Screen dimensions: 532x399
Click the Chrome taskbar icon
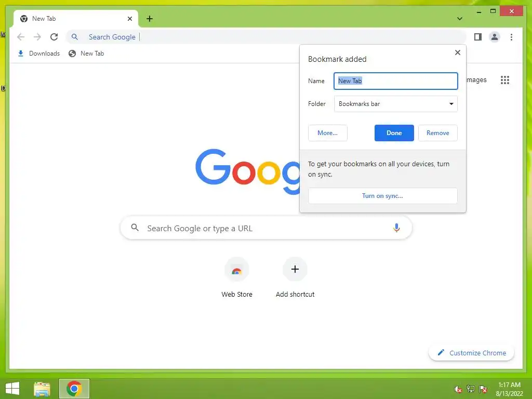[x=74, y=389]
